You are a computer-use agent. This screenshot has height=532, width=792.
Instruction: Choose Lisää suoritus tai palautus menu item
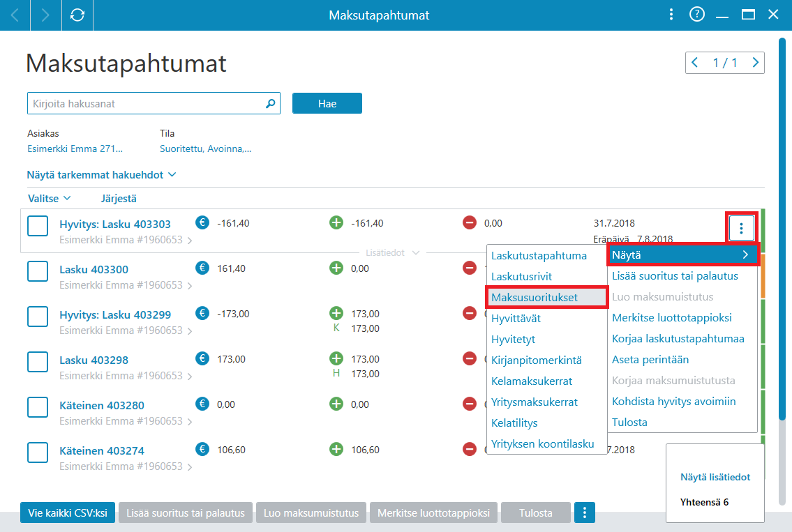pyautogui.click(x=675, y=276)
